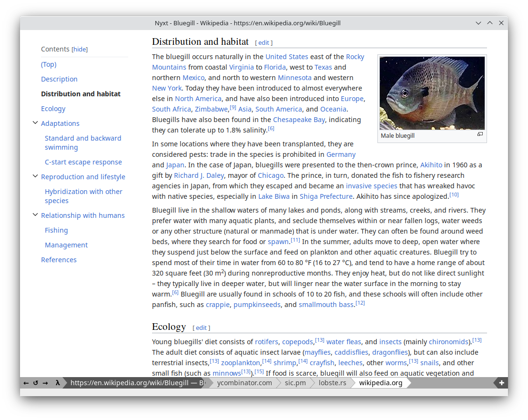Open the chironomids link

(448, 341)
